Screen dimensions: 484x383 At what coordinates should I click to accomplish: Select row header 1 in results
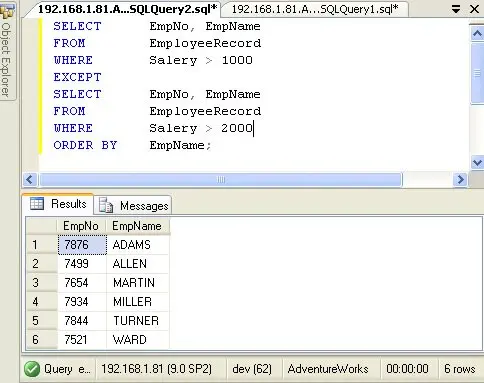(42, 245)
